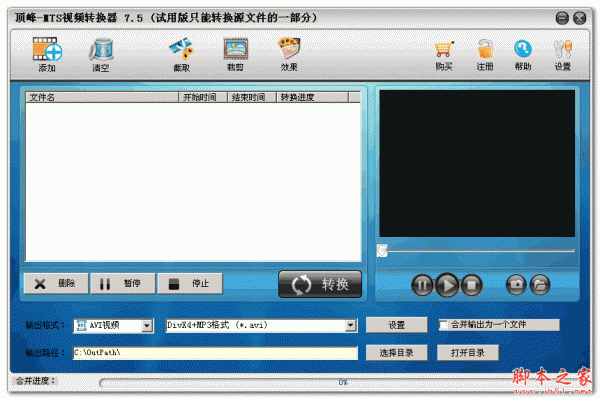Expand the AVI视频 output format dropdown

click(147, 326)
